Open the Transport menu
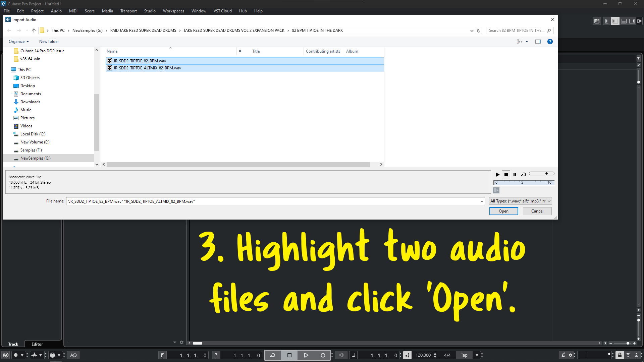644x362 pixels. (128, 11)
